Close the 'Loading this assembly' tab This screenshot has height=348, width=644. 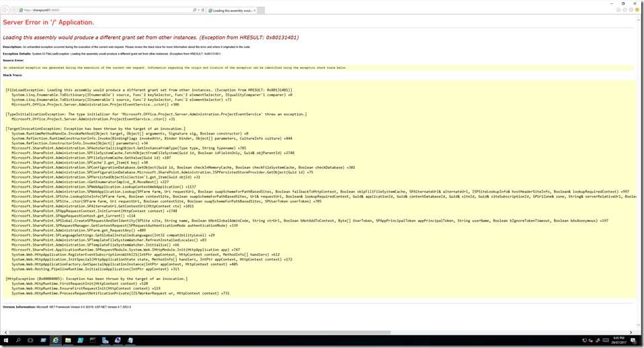point(254,10)
